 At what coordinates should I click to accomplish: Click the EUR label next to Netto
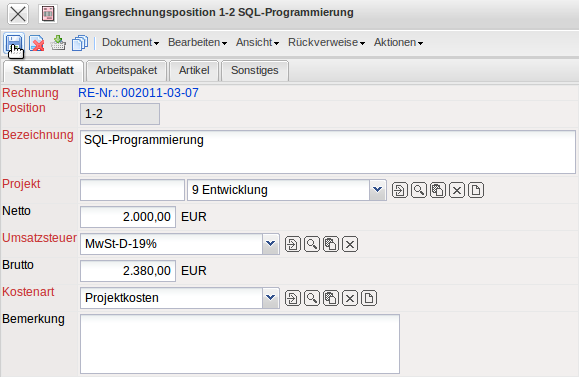point(193,217)
